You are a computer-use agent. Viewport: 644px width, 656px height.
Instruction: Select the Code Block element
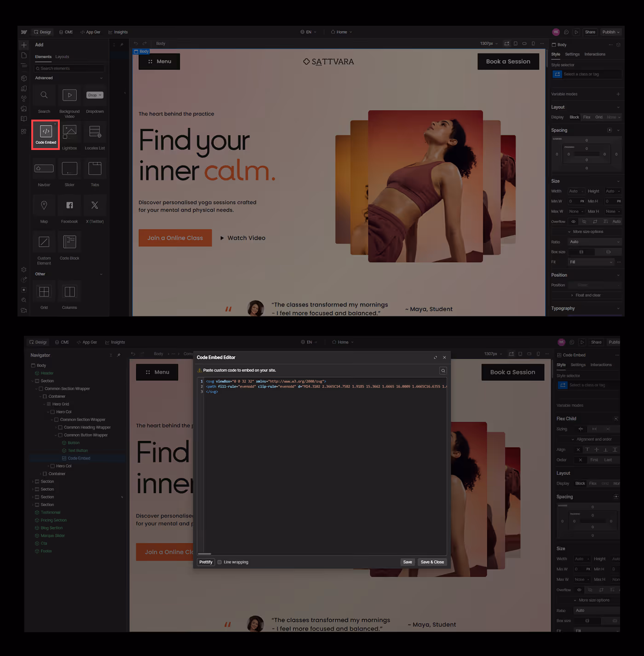[x=69, y=246]
